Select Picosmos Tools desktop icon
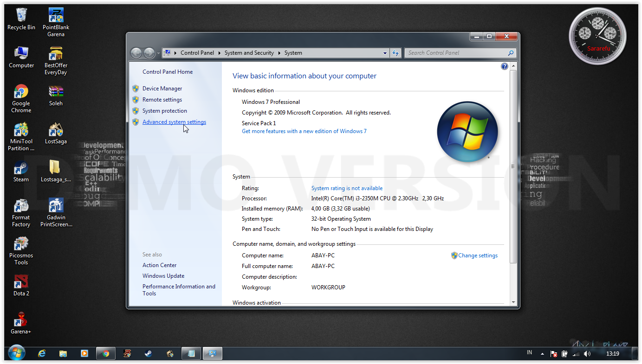The height and width of the screenshot is (364, 642). [21, 251]
